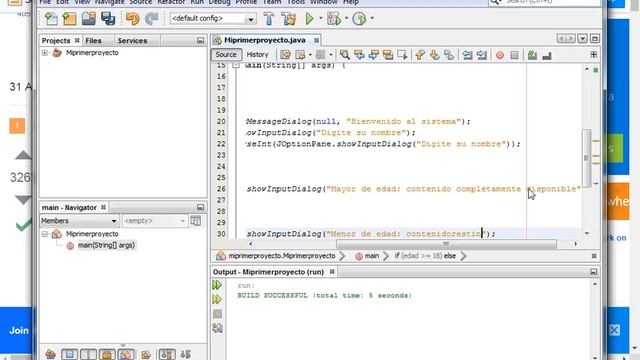
Task: Click the New File toolbar icon
Action: pyautogui.click(x=51, y=19)
